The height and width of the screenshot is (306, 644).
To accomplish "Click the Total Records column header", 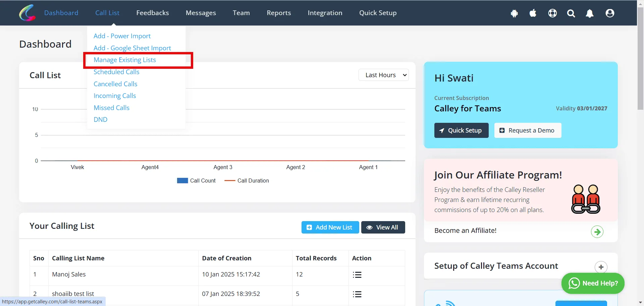I will click(316, 258).
